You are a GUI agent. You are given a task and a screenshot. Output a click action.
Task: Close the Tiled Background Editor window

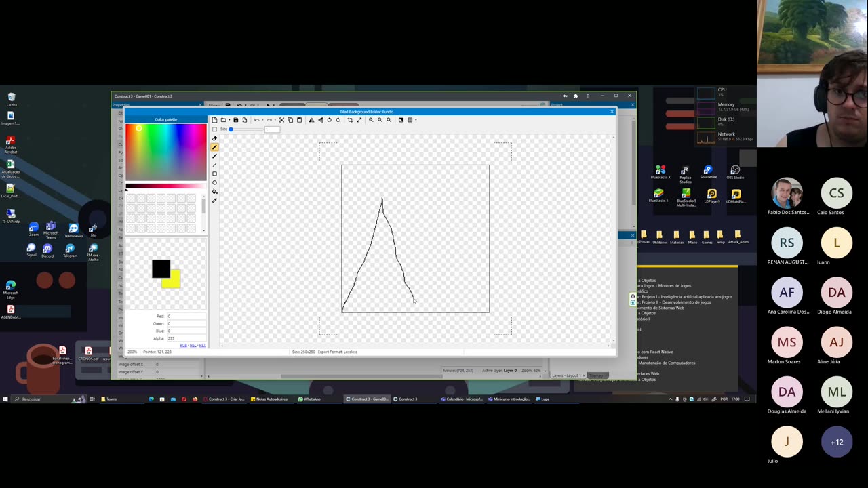(x=612, y=112)
